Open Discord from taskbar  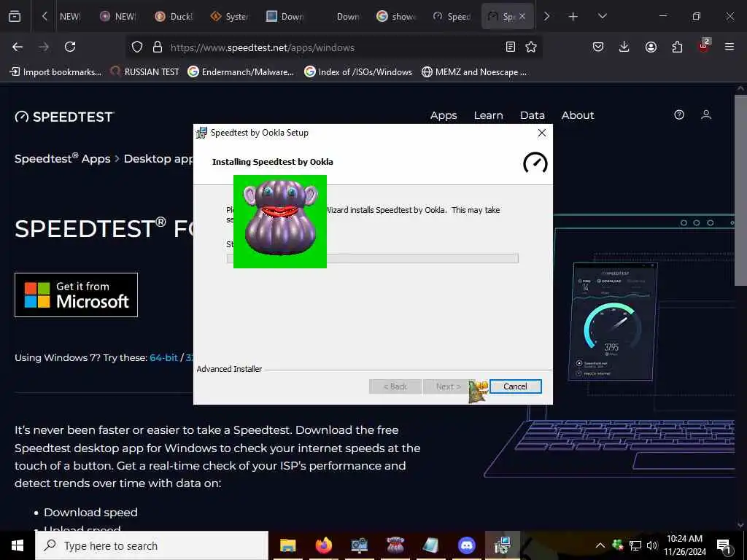pos(466,545)
